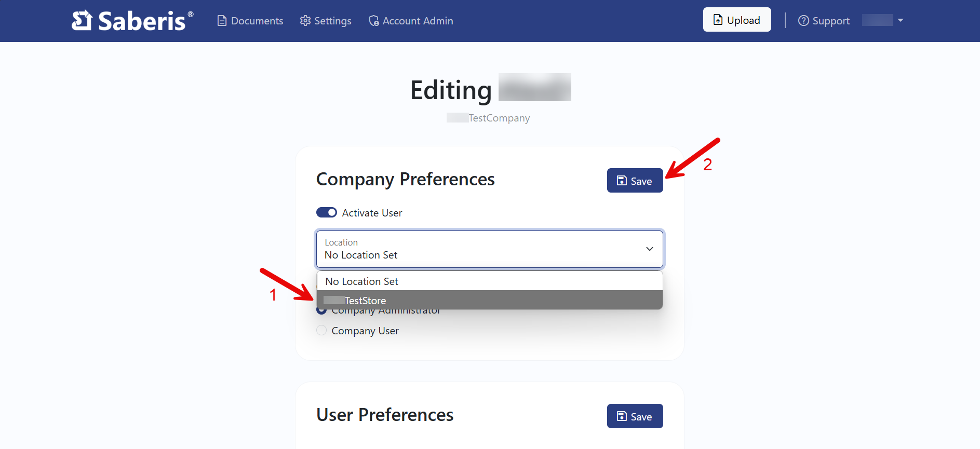Toggle the Activate User switch

tap(327, 213)
